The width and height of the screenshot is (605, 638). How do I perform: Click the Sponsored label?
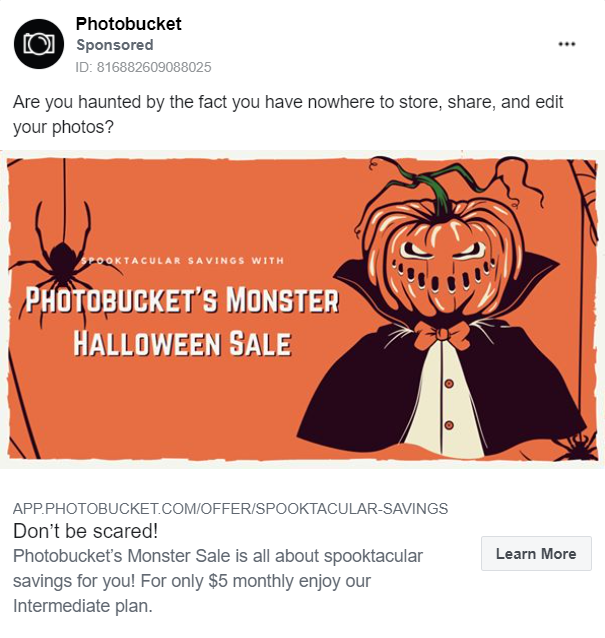(115, 45)
